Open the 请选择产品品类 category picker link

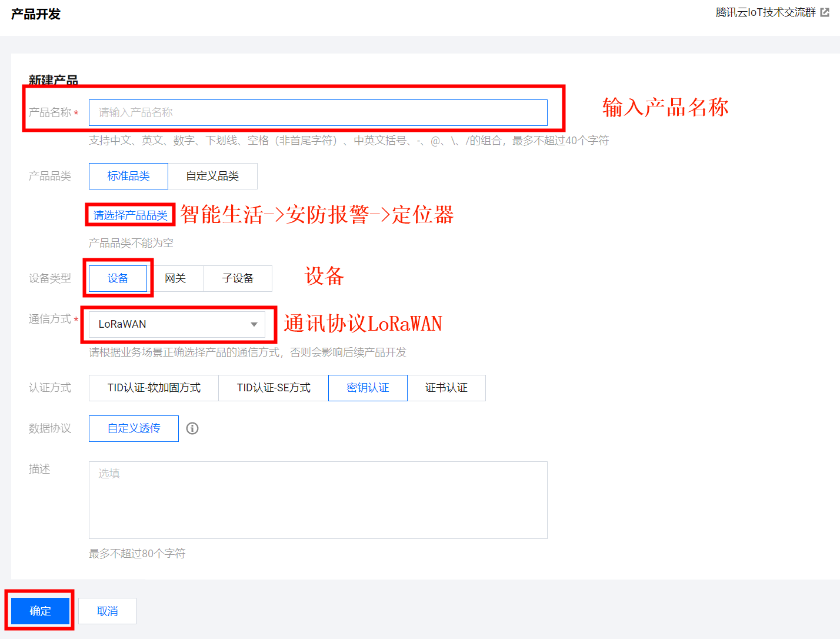coord(131,215)
